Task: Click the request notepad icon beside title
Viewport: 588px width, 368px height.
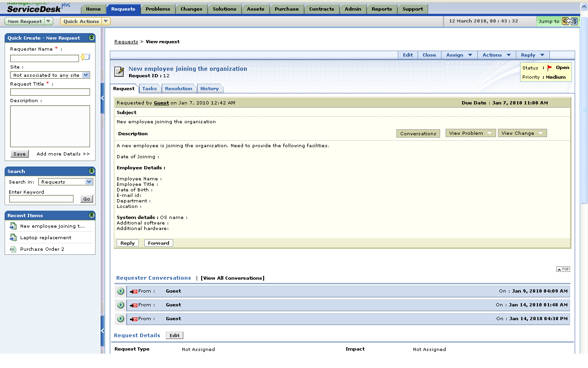Action: [x=119, y=71]
